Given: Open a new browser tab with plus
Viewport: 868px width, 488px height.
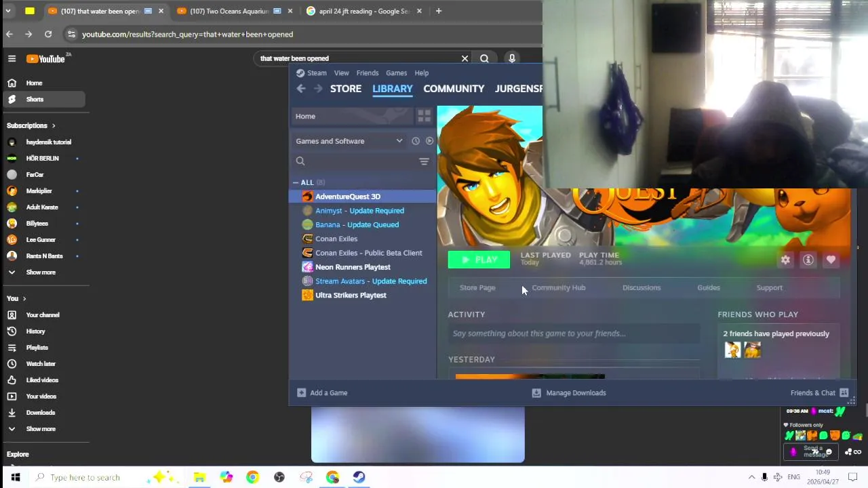Looking at the screenshot, I should [439, 11].
